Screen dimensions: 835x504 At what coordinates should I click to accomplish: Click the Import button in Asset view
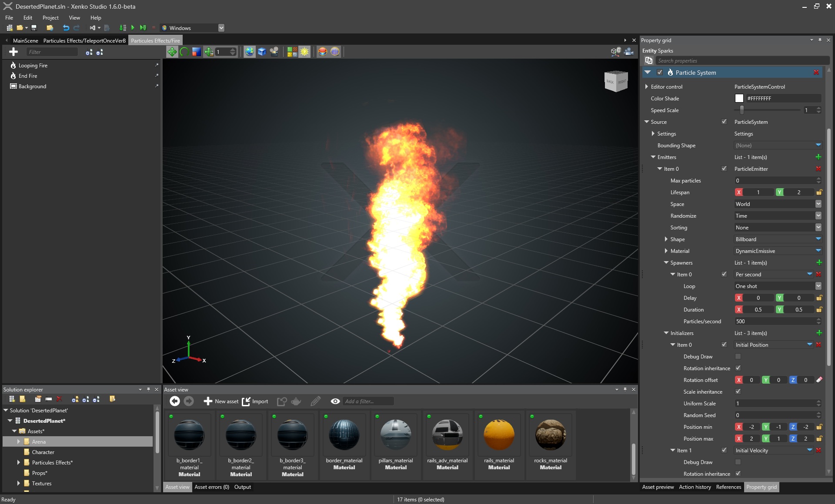coord(255,401)
